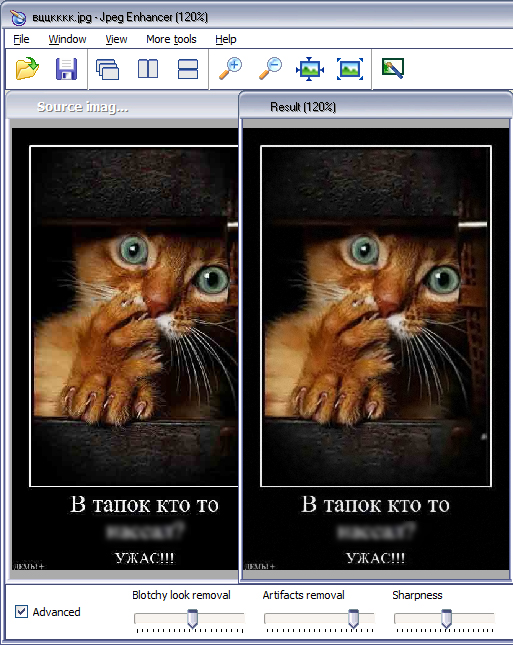
Task: Uncheck the Advanced checkbox
Action: [x=21, y=611]
